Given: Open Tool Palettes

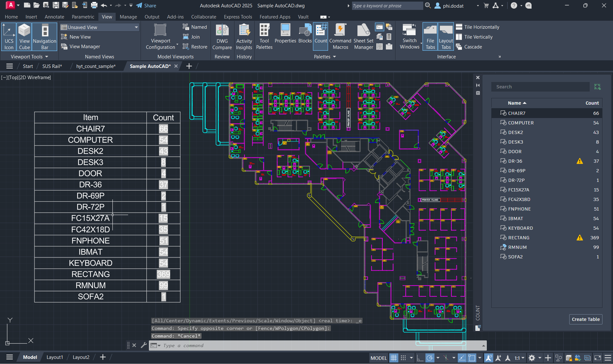Looking at the screenshot, I should tap(264, 37).
